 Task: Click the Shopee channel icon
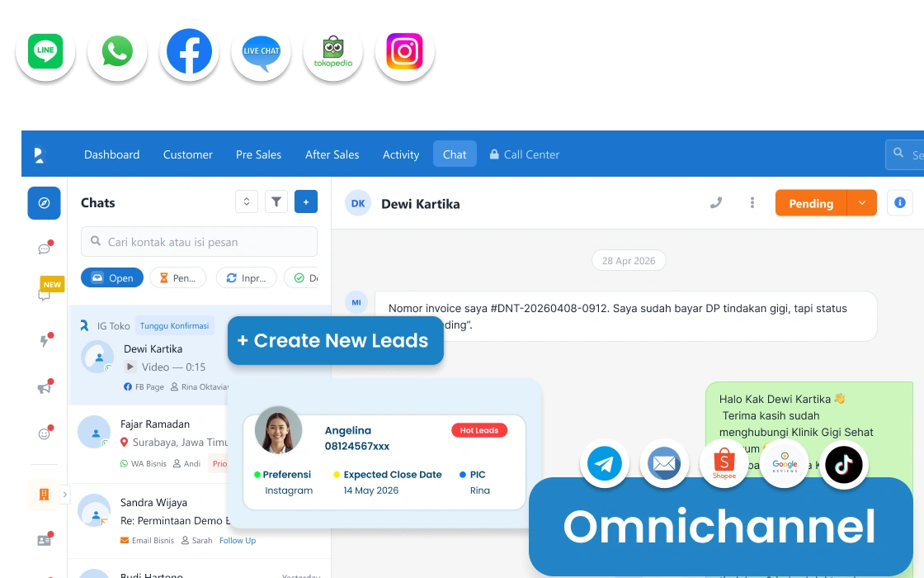pyautogui.click(x=724, y=464)
